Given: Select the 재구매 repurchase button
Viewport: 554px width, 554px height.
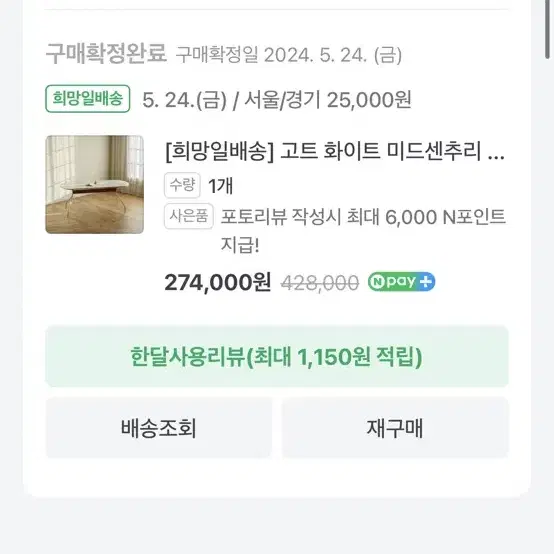Looking at the screenshot, I should coord(395,428).
